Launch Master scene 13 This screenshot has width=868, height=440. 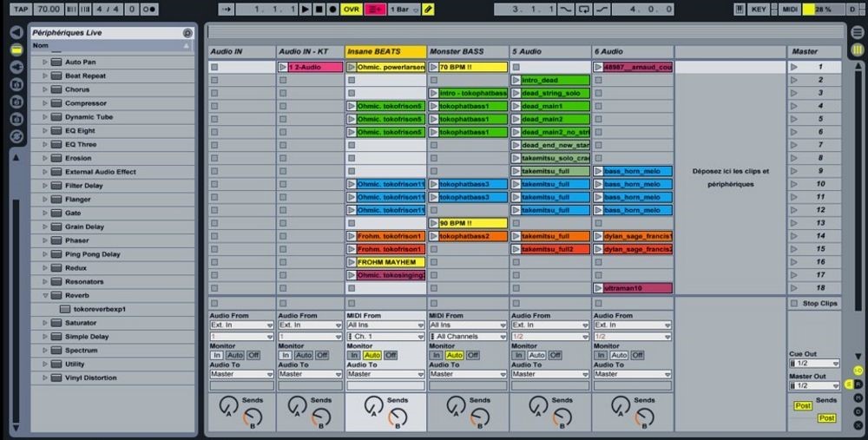click(794, 223)
